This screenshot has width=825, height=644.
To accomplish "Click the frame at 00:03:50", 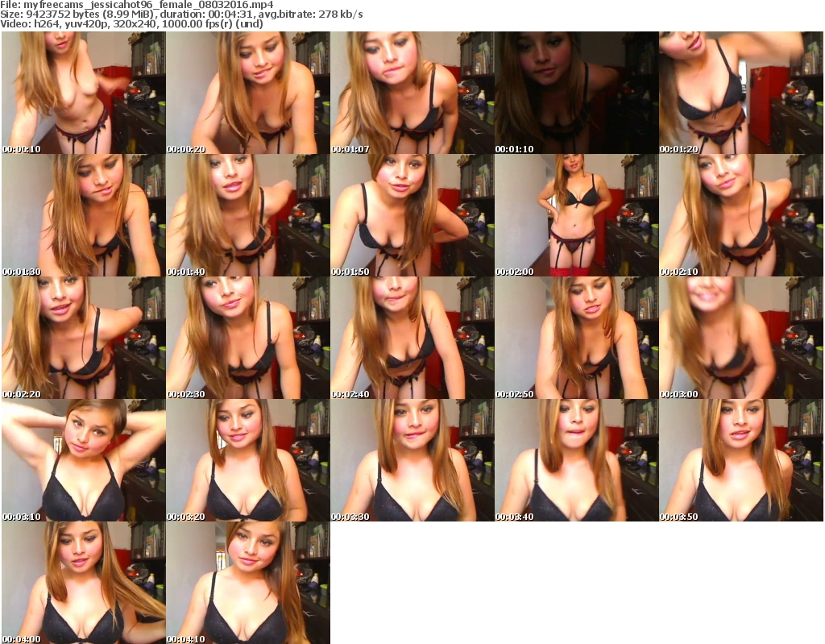I will (740, 460).
